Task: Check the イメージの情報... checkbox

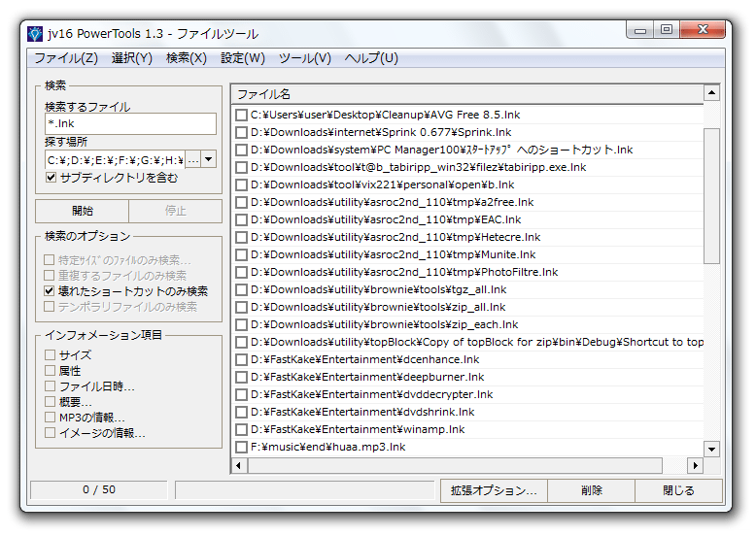Action: [x=50, y=432]
